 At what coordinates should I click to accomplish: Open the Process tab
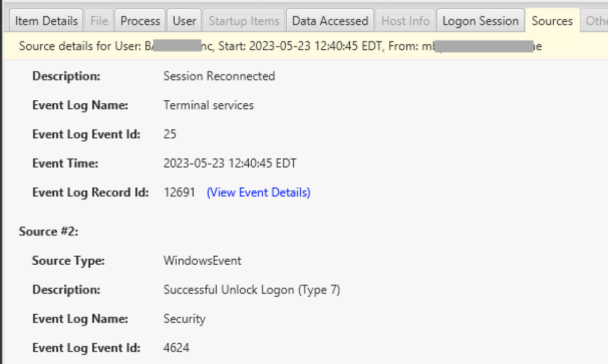point(140,20)
